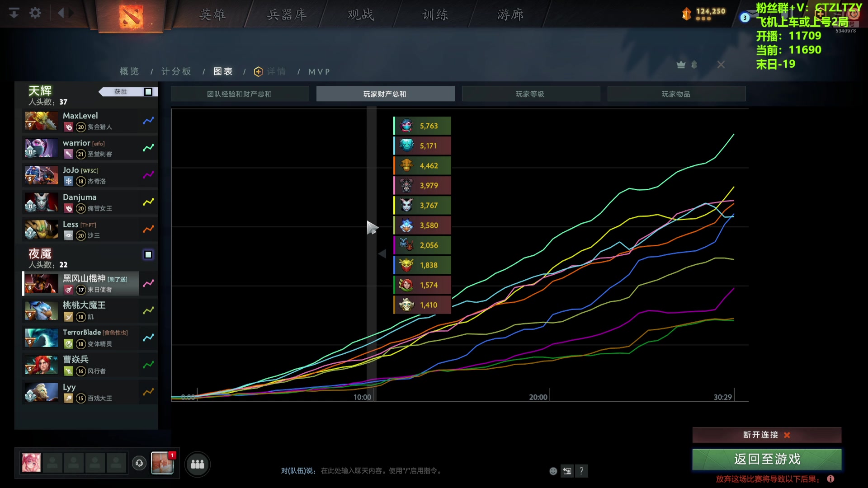Toggle Less's orange graph line
The width and height of the screenshot is (868, 488).
pos(148,229)
